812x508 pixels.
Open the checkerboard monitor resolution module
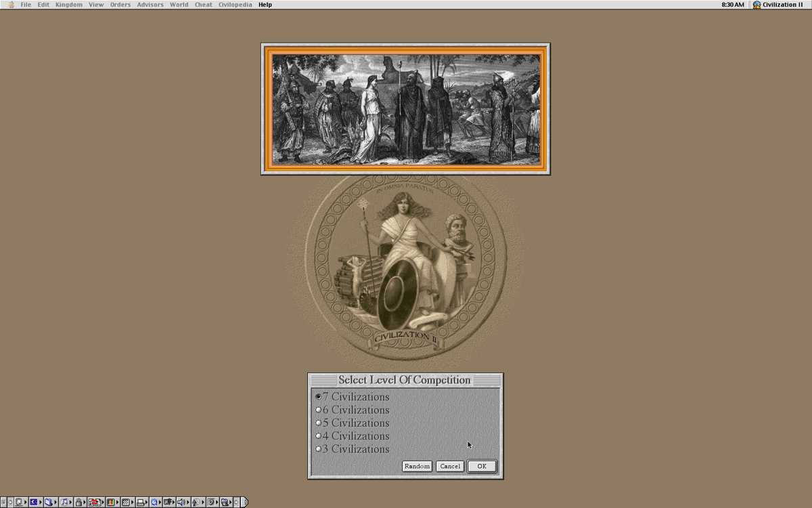[128, 503]
